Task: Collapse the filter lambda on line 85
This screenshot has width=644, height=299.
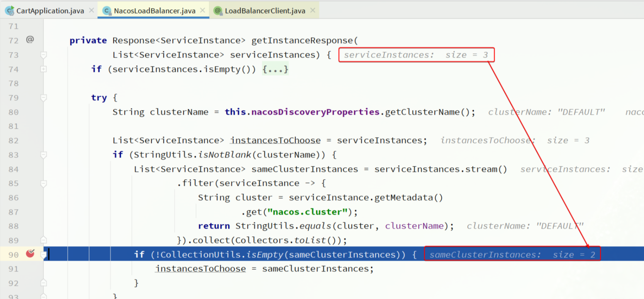Action: point(44,183)
